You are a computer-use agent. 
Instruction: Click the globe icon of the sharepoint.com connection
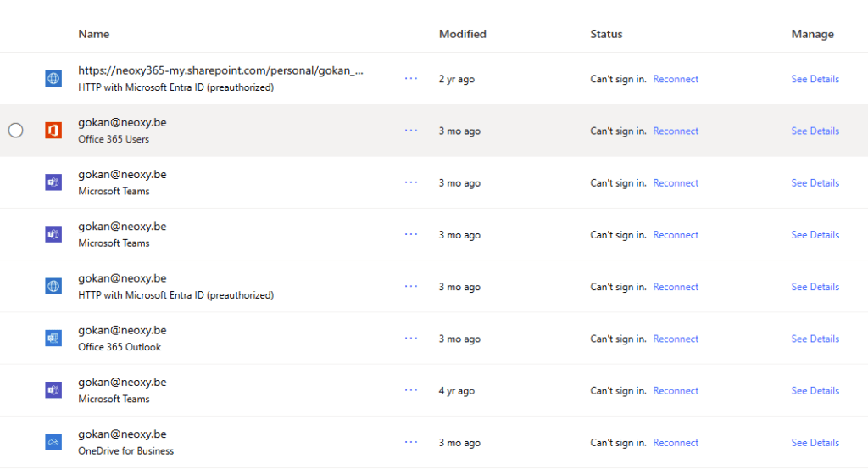[53, 78]
